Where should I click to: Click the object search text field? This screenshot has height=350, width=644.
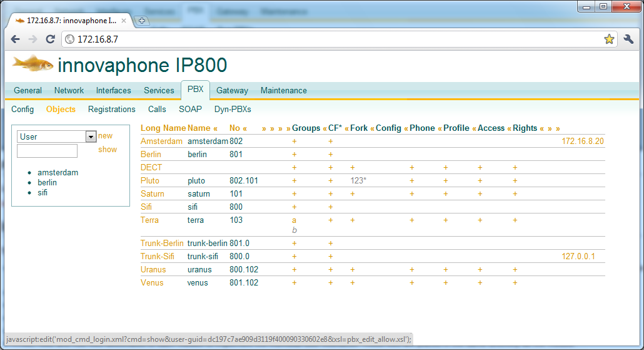(x=47, y=151)
